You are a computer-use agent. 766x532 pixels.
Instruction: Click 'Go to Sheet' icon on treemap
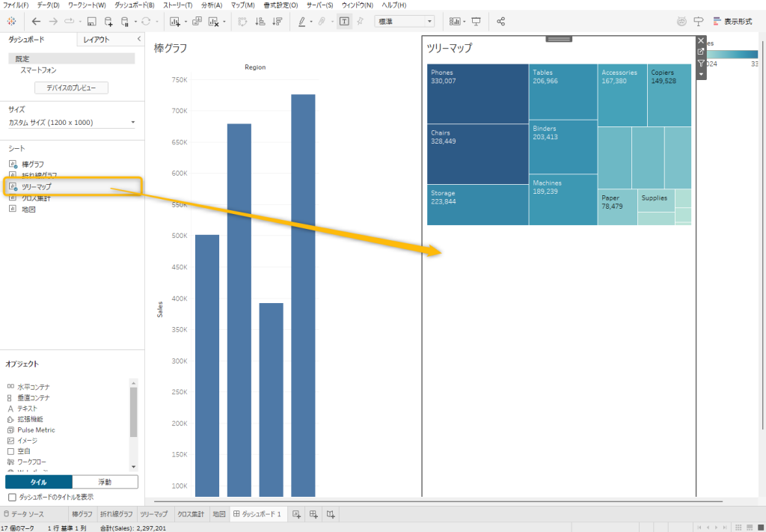(x=701, y=52)
